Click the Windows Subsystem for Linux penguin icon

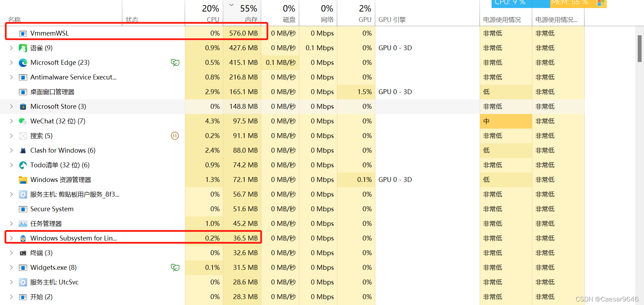pos(23,238)
